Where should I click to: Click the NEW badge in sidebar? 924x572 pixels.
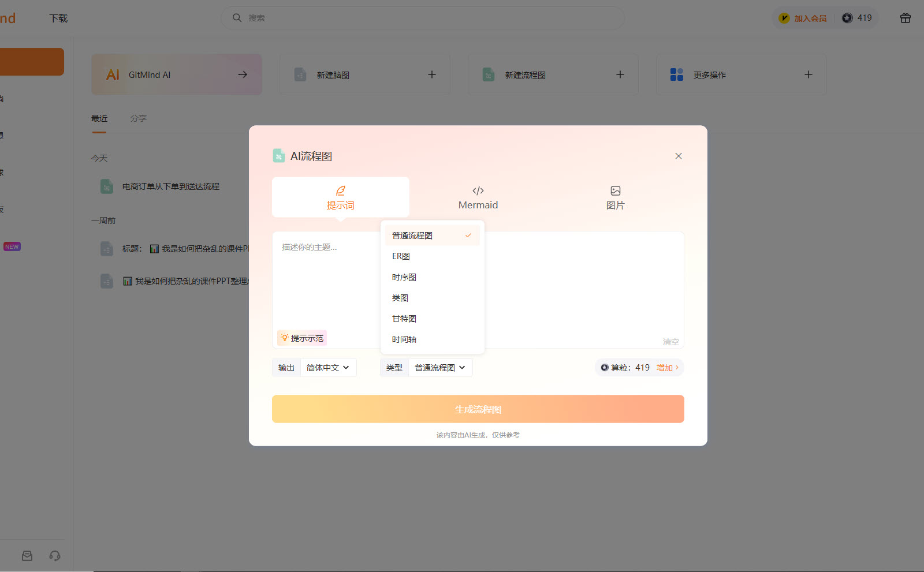[x=12, y=246]
